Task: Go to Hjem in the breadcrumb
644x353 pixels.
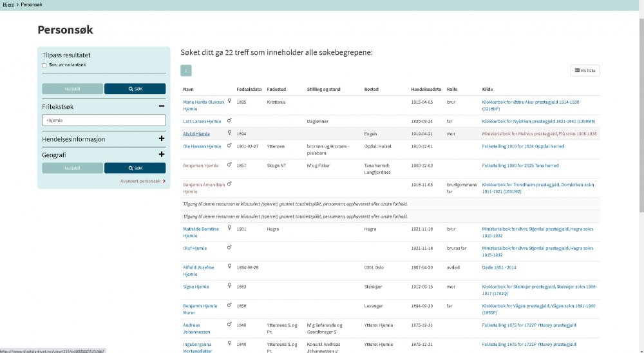Action: pos(8,5)
